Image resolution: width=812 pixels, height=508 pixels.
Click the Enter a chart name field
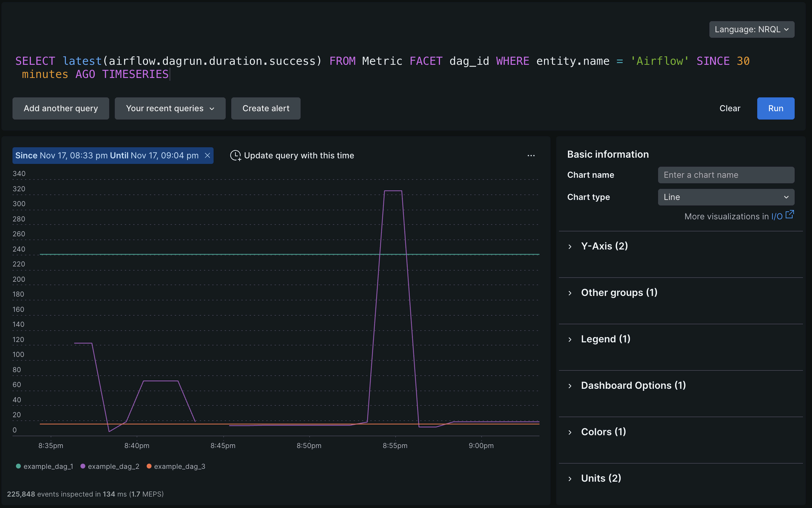click(726, 175)
